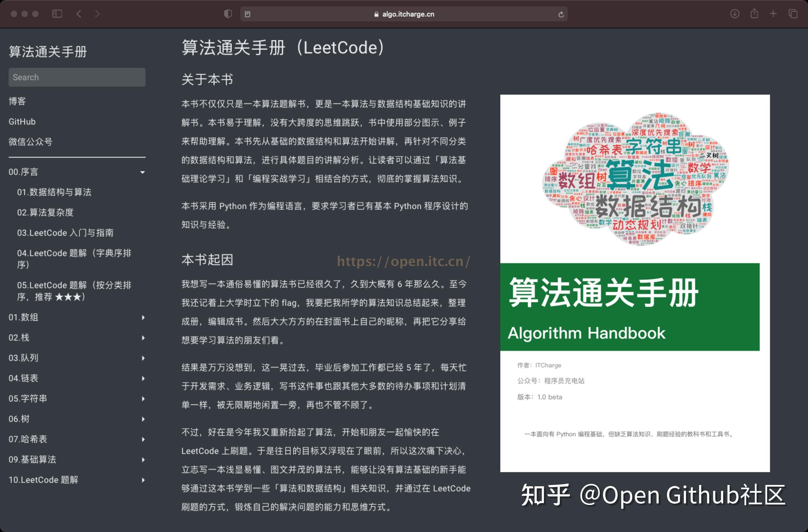This screenshot has height=532, width=808.
Task: Open the 博客 link
Action: (x=18, y=101)
